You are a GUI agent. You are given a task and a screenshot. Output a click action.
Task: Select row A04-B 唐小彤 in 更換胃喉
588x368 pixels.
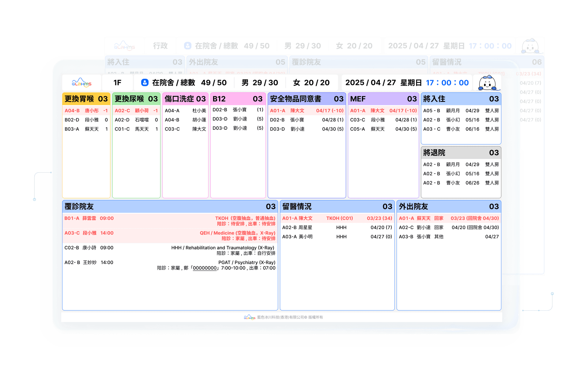tap(86, 111)
